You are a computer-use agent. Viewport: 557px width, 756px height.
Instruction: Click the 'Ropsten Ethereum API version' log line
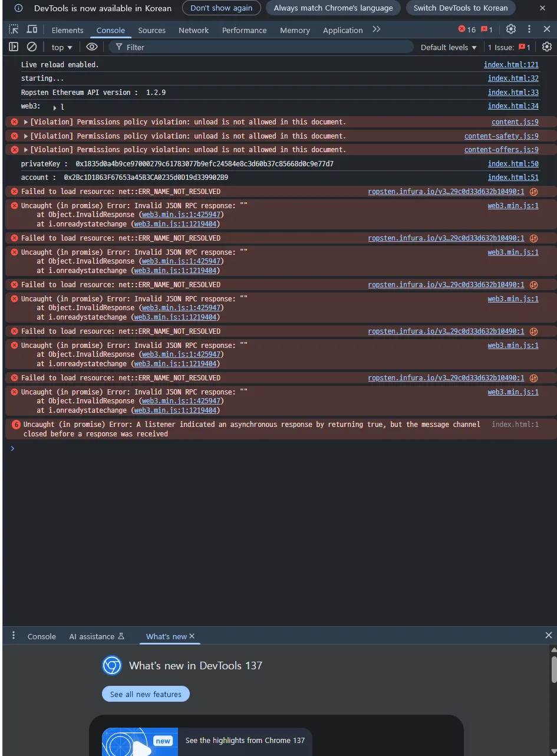tap(93, 93)
